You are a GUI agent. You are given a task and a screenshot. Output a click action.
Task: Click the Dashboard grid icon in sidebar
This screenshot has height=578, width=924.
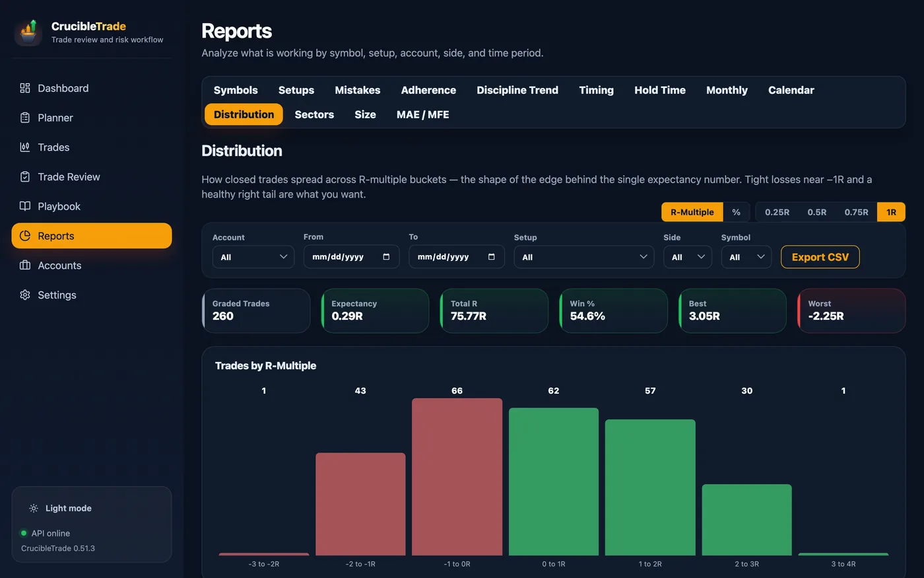[25, 88]
